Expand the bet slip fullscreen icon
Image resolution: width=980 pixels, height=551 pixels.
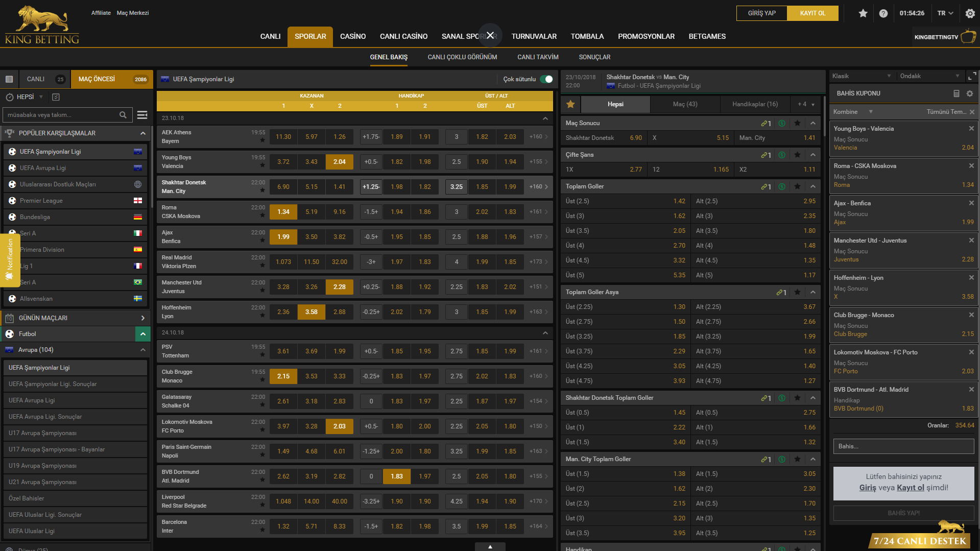972,76
